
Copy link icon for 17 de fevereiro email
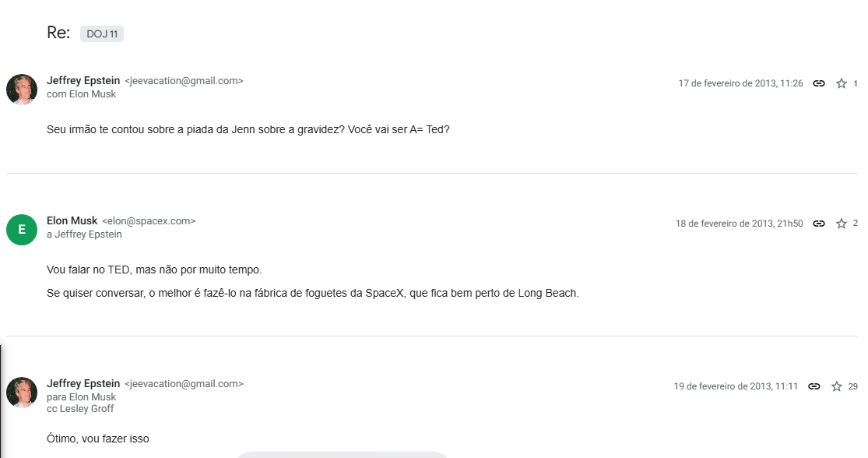[x=819, y=83]
